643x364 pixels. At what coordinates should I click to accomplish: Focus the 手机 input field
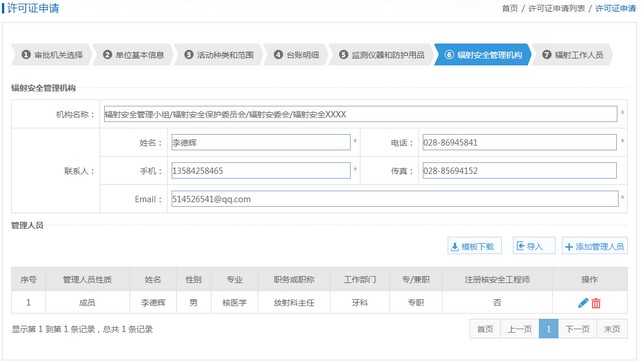pyautogui.click(x=261, y=171)
